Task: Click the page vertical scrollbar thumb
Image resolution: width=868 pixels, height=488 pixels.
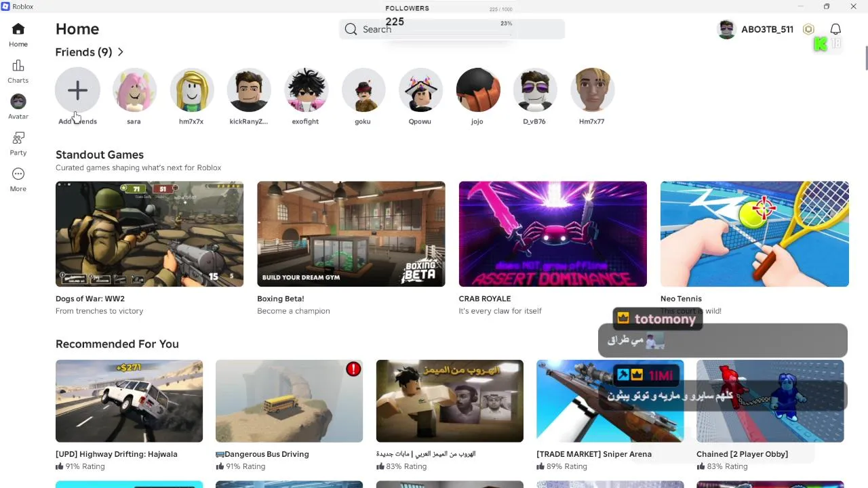Action: 866,58
